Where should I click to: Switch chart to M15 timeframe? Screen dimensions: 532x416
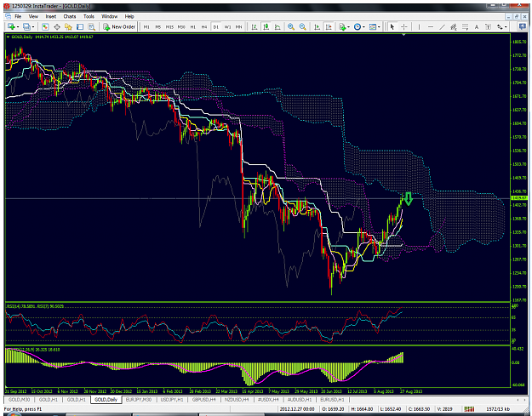pyautogui.click(x=169, y=26)
